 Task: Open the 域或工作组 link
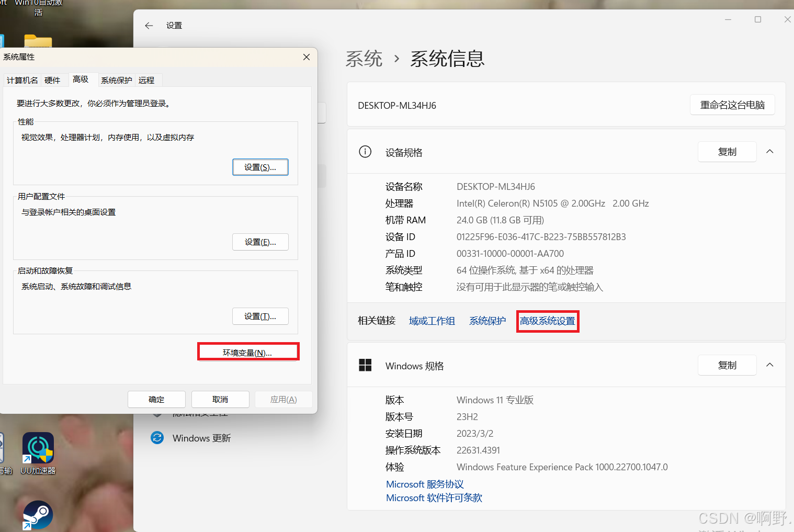432,321
